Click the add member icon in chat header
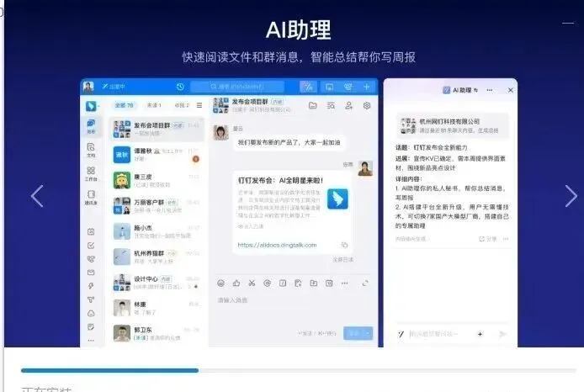Viewport: 584px width, 392px height. coord(348,106)
